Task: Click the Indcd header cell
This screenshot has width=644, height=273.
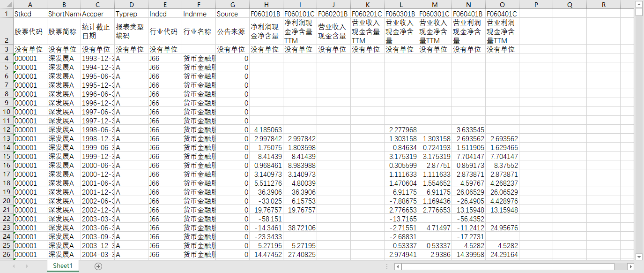Action: [x=165, y=14]
